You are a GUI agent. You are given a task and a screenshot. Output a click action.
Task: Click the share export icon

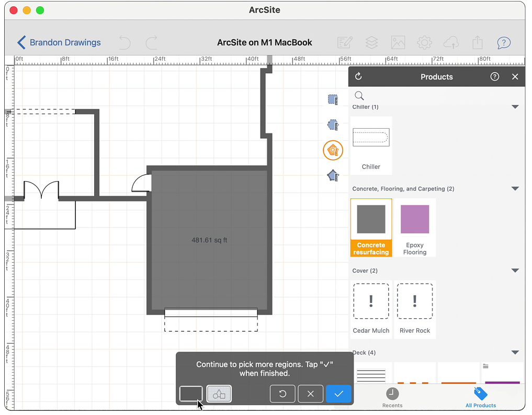click(478, 43)
